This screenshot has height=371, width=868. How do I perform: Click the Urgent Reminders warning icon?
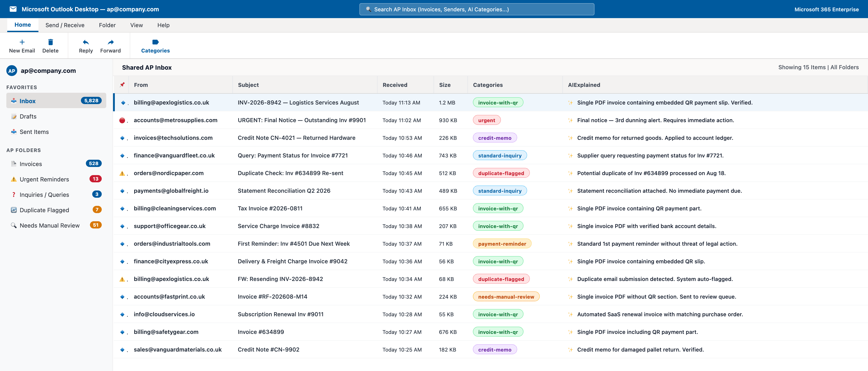point(14,179)
